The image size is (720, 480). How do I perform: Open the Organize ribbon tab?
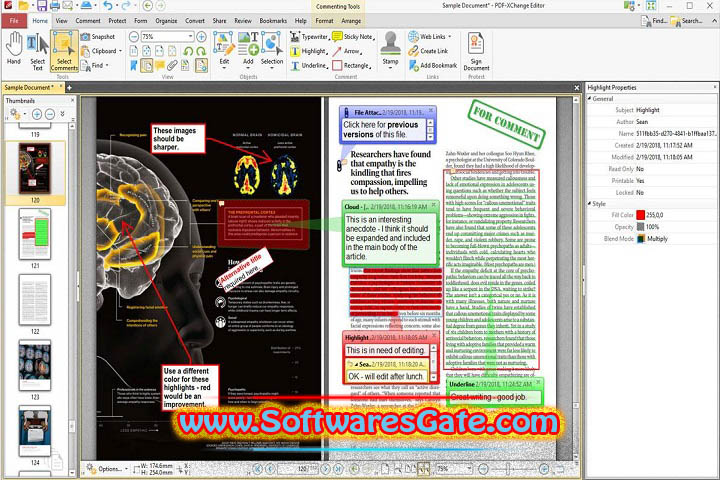point(166,21)
